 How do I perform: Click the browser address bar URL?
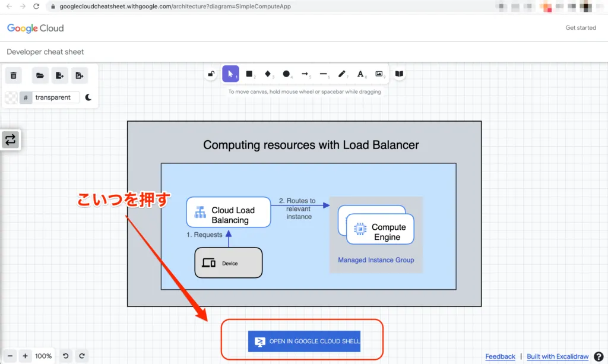click(175, 6)
